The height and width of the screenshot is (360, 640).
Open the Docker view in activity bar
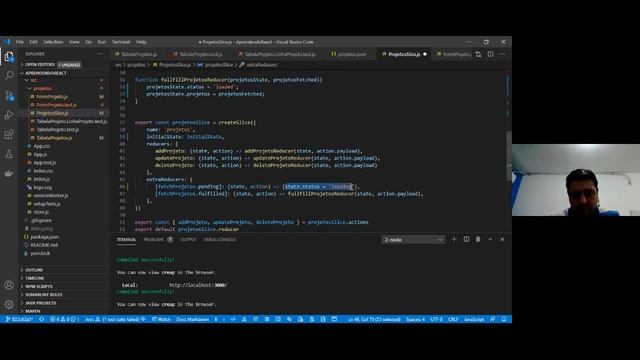[x=9, y=173]
